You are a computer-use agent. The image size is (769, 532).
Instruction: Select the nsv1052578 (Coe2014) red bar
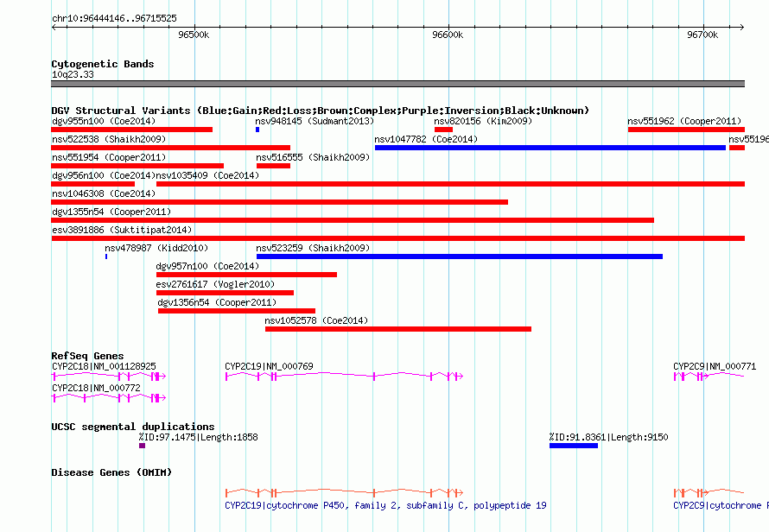[x=398, y=329]
